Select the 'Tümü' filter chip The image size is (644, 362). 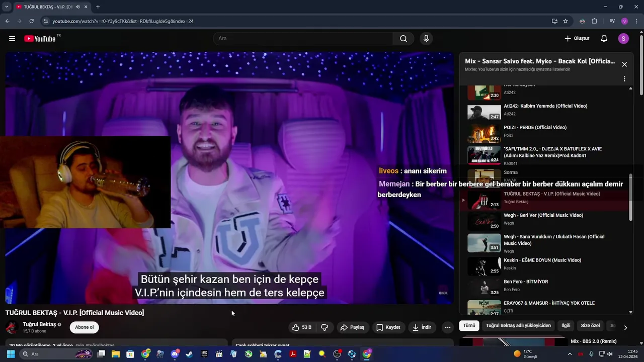pyautogui.click(x=469, y=326)
